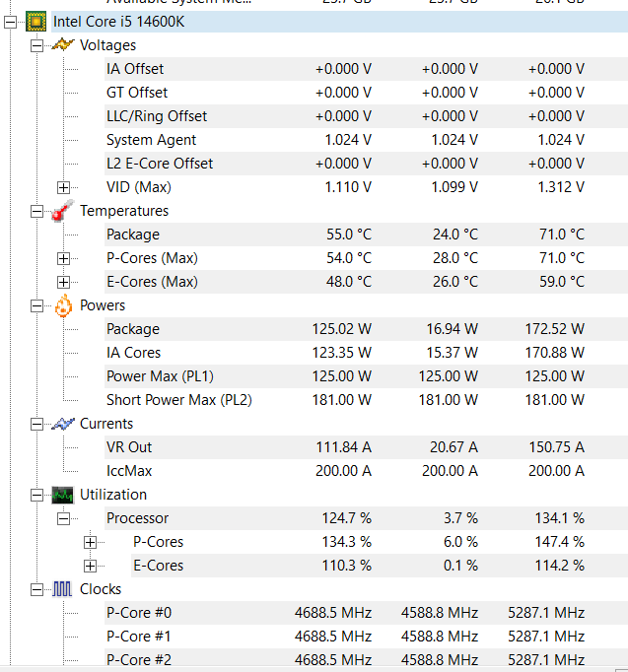This screenshot has height=672, width=628.
Task: Select the L2 E-Core Offset row
Action: click(366, 164)
